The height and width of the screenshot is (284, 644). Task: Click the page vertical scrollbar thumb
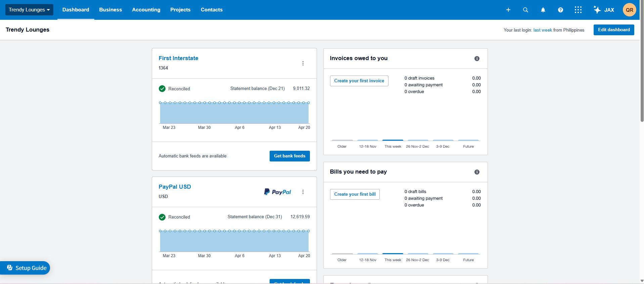[x=642, y=61]
